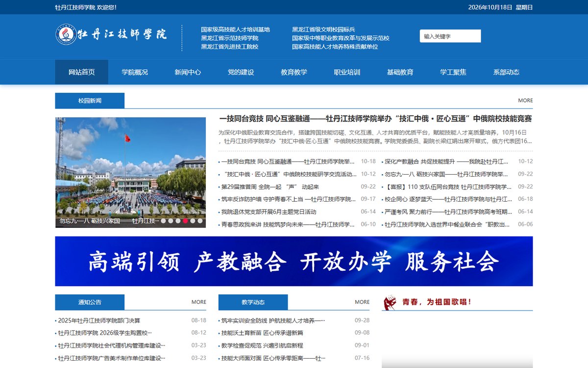Open notice 2025年牡丹江技师学院部门决算
This screenshot has width=588, height=368.
(98, 320)
